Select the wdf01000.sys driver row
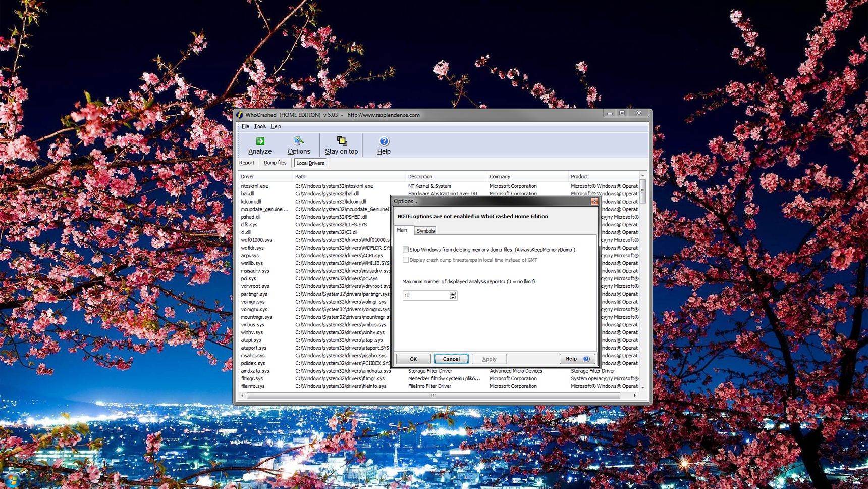The height and width of the screenshot is (489, 868). 314,240
